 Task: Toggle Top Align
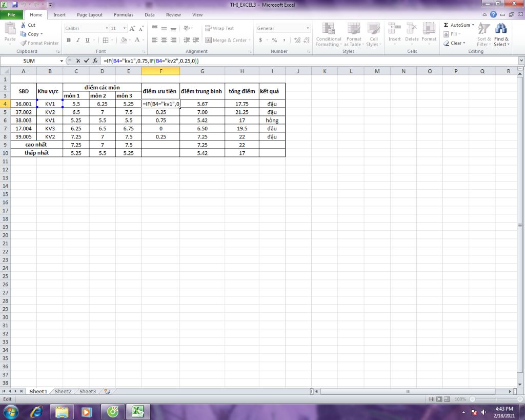pyautogui.click(x=154, y=29)
